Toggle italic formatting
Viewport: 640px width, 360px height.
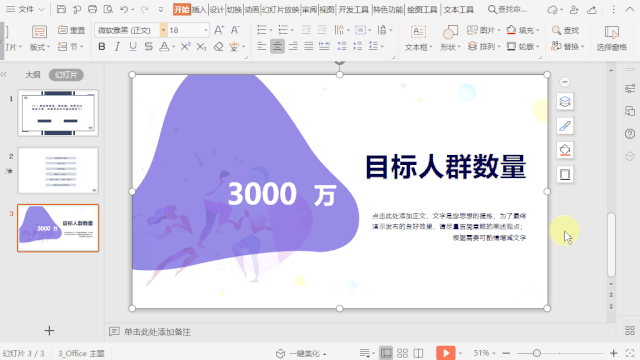tap(117, 47)
